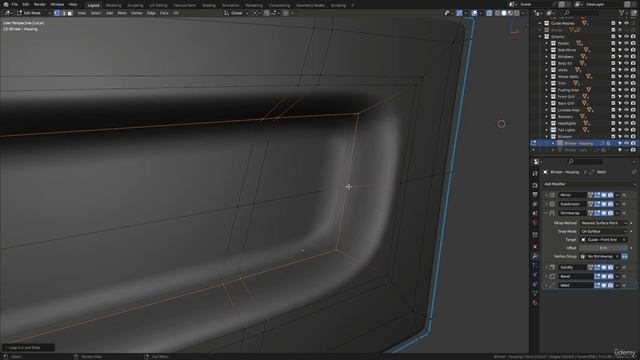Switch to the Layout workspace tab
Viewport: 640px width, 360px height.
[x=93, y=5]
